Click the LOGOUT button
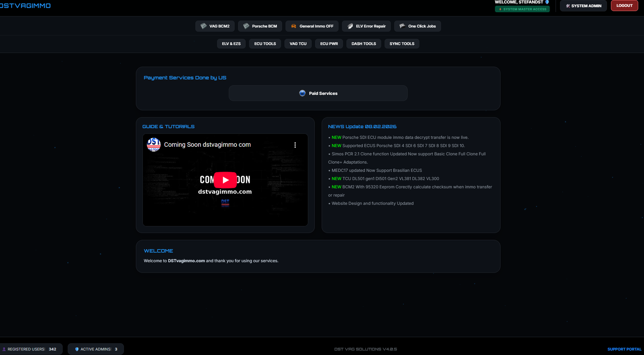Image resolution: width=644 pixels, height=355 pixels. click(x=624, y=6)
